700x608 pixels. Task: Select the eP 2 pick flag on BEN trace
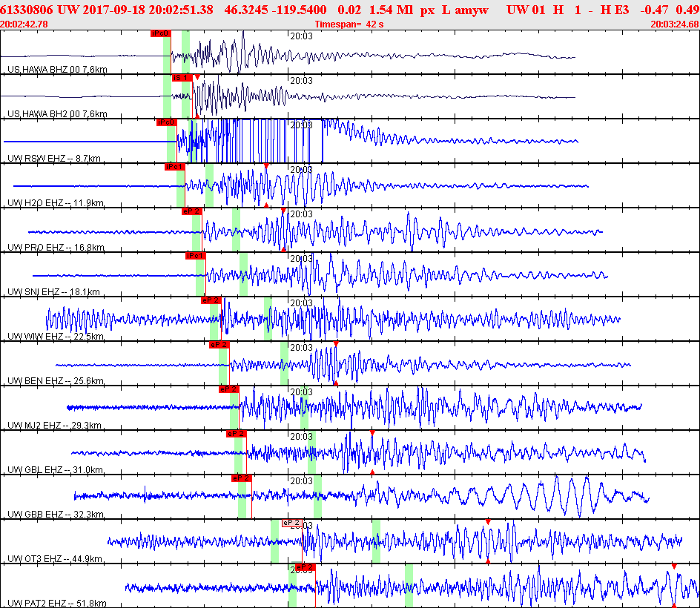pyautogui.click(x=219, y=345)
